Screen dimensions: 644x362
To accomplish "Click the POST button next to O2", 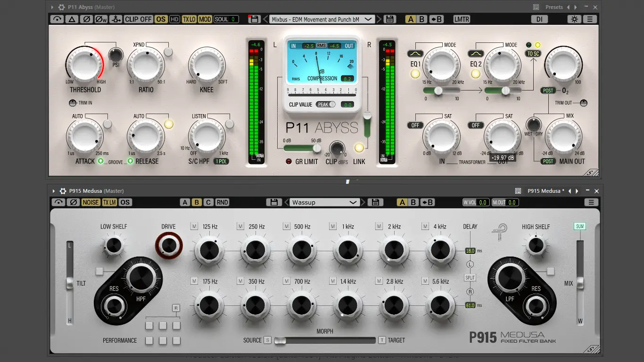I will point(548,90).
